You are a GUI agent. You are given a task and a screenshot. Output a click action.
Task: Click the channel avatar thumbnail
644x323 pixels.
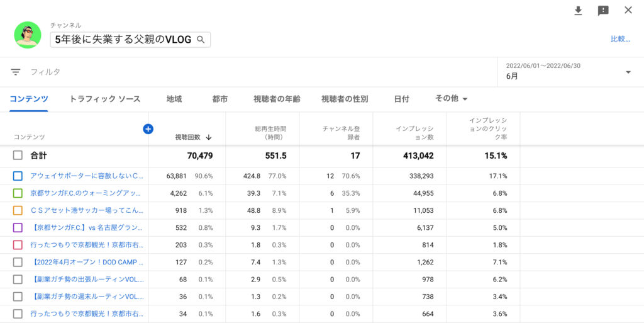click(28, 35)
